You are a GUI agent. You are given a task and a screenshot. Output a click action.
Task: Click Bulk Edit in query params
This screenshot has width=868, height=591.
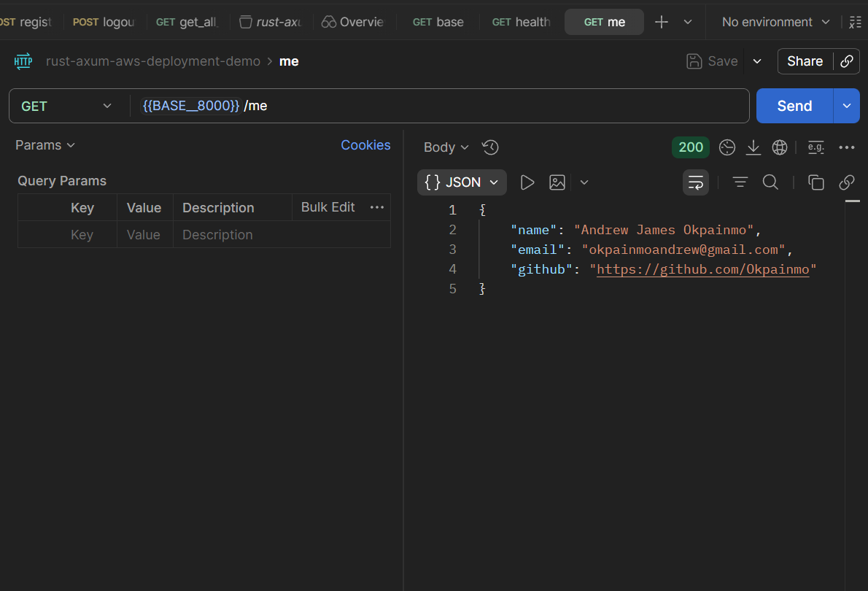328,207
